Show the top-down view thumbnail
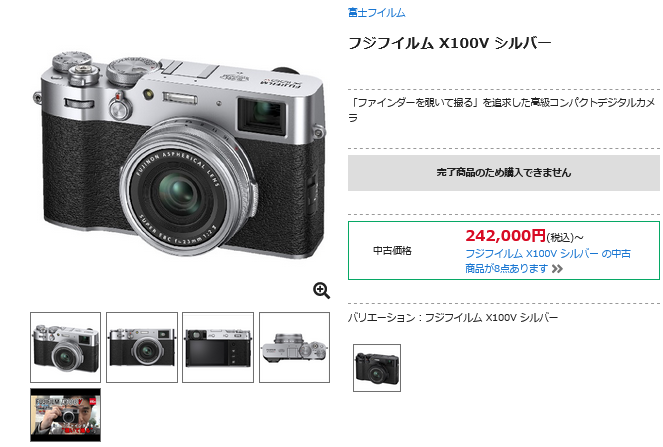Viewport: 663px width, 447px height. 294,348
